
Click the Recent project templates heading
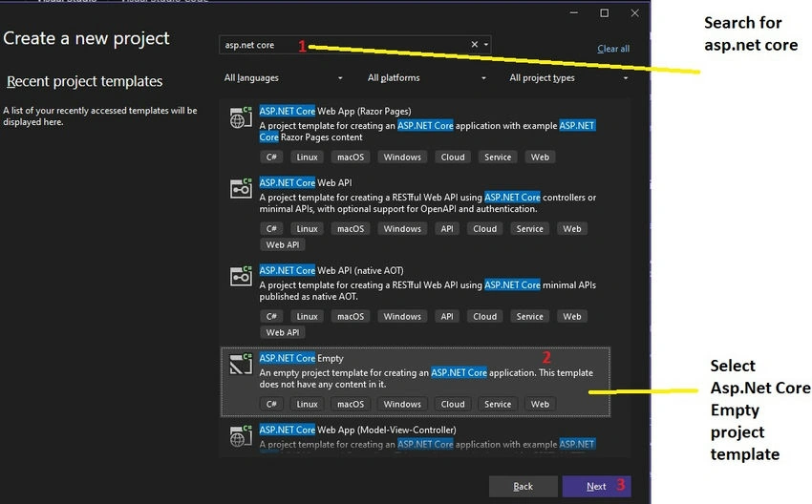tap(84, 81)
